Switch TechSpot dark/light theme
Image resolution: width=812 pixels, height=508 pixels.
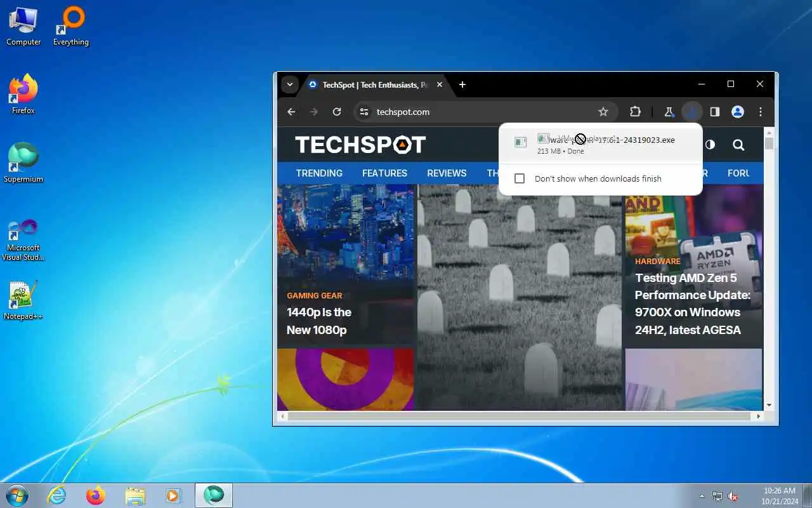pyautogui.click(x=710, y=145)
